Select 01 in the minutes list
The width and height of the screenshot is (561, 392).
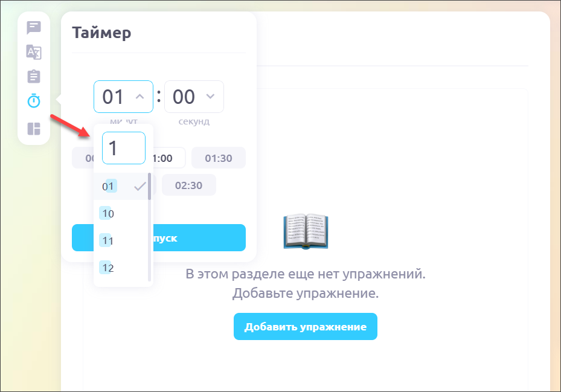121,186
